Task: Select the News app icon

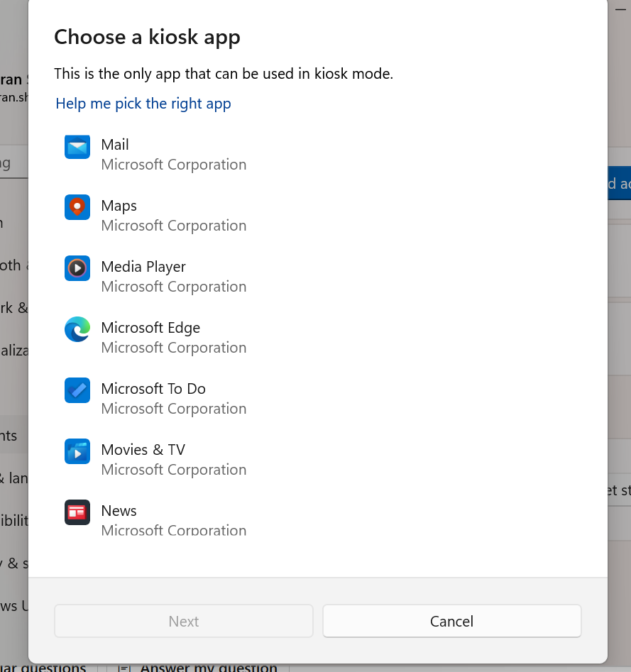Action: point(77,512)
